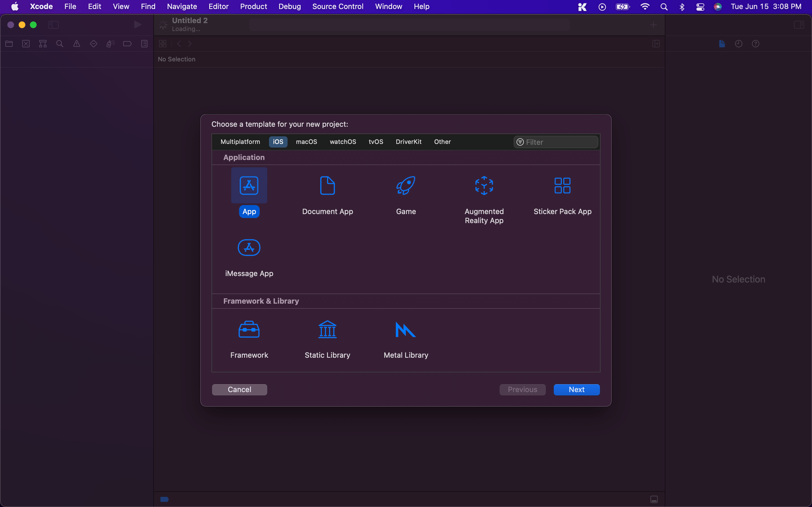This screenshot has width=812, height=507.
Task: Open the issue navigator warning icon
Action: [x=76, y=44]
